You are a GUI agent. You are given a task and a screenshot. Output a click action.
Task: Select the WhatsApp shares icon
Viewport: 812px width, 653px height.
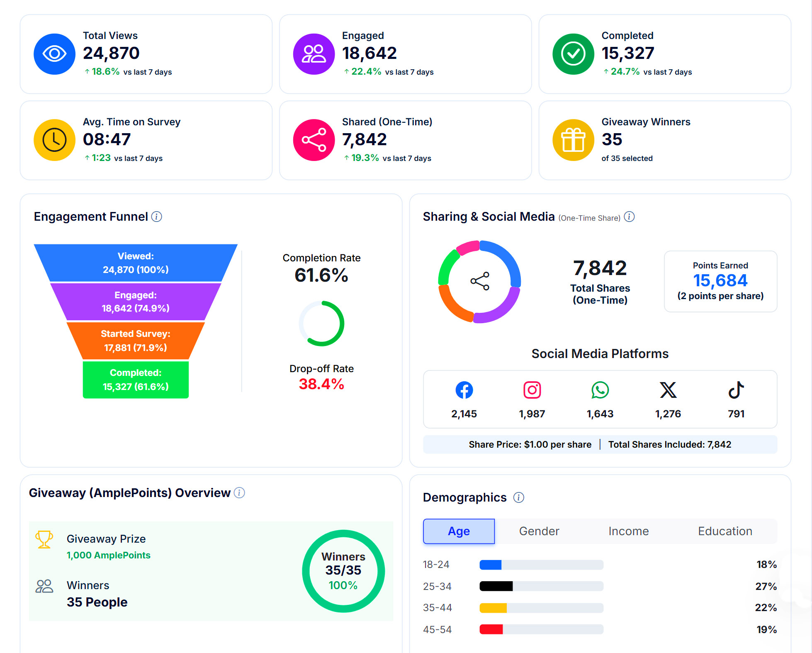click(x=600, y=390)
